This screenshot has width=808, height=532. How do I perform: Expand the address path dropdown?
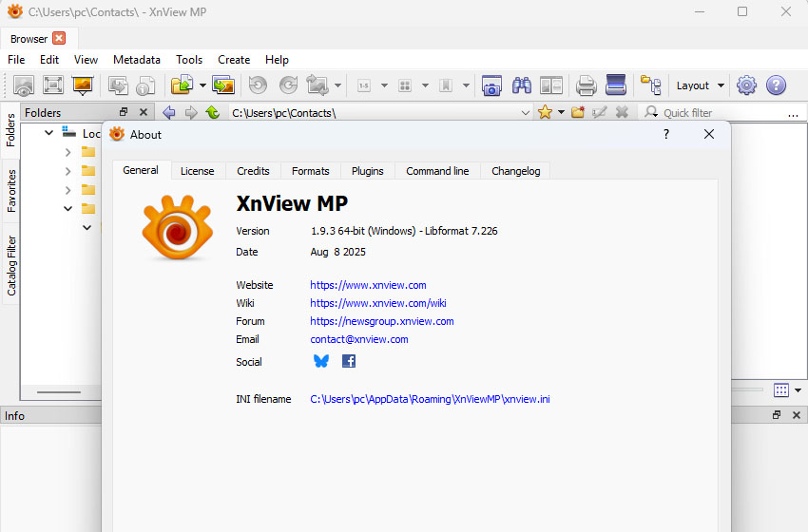tap(525, 113)
